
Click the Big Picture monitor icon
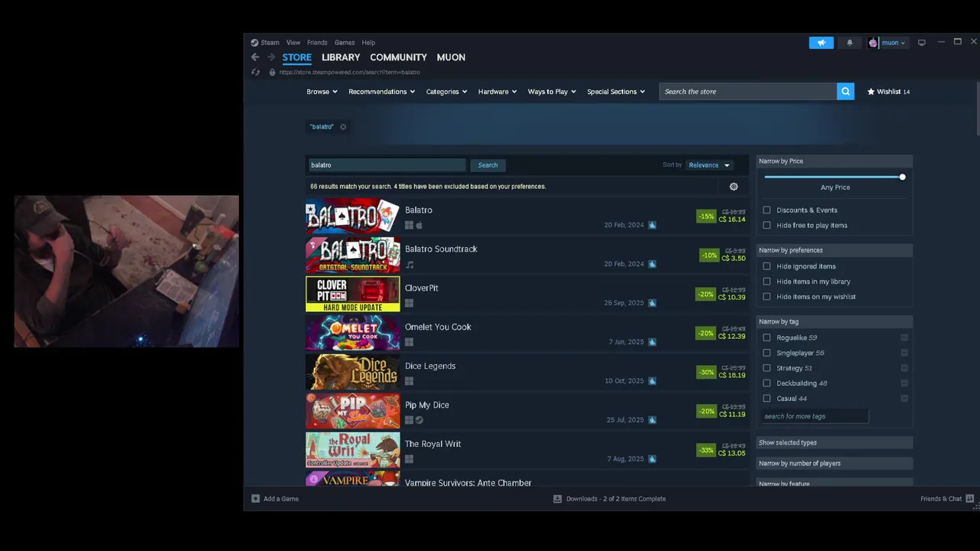coord(922,43)
